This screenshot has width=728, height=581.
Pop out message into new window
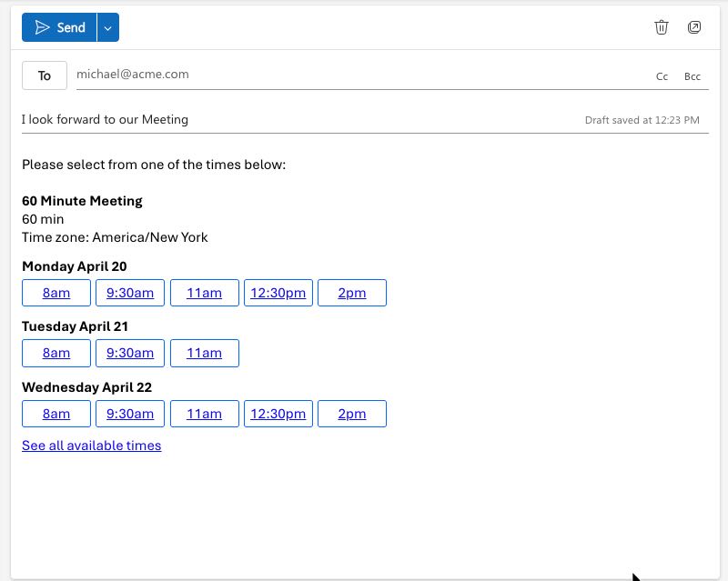click(x=694, y=27)
